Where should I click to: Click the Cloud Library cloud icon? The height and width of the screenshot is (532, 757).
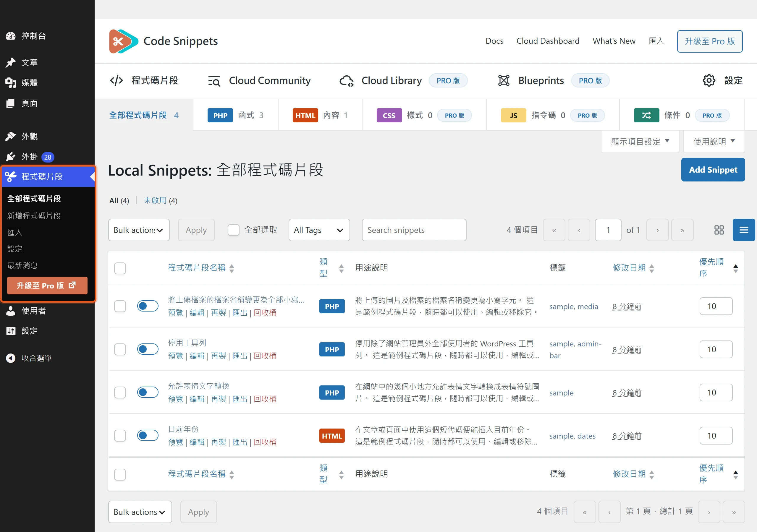347,81
